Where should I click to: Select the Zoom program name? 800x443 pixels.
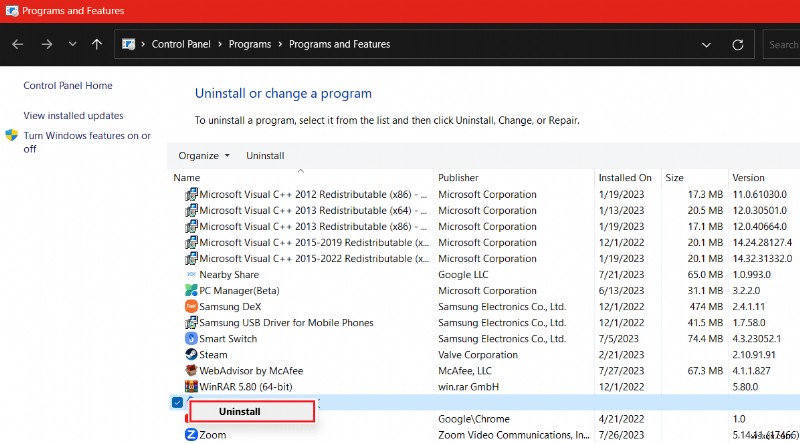click(213, 435)
